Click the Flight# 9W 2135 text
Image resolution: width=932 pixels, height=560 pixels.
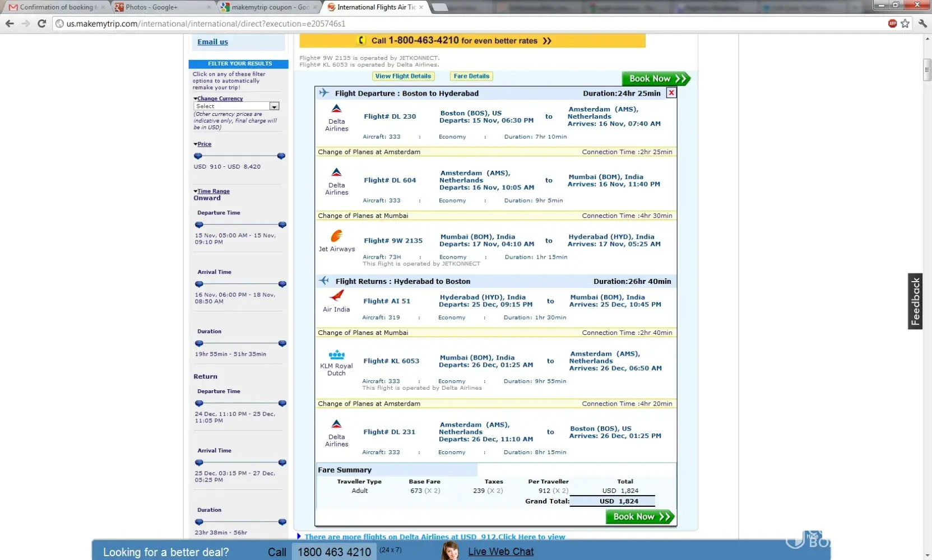click(x=393, y=241)
